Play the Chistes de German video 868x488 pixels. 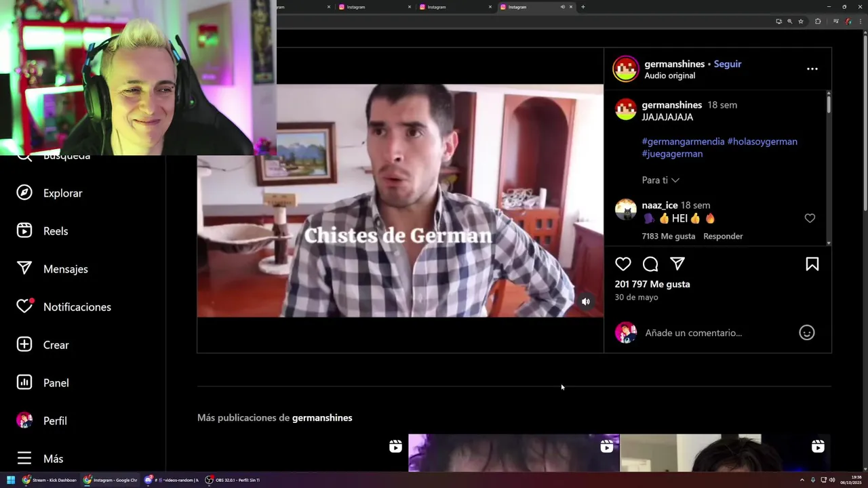400,201
